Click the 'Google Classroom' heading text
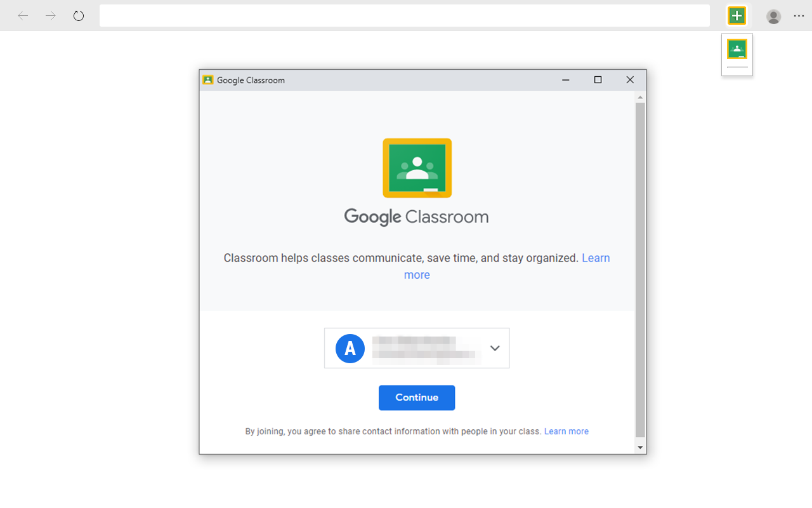The height and width of the screenshot is (508, 812). tap(416, 217)
